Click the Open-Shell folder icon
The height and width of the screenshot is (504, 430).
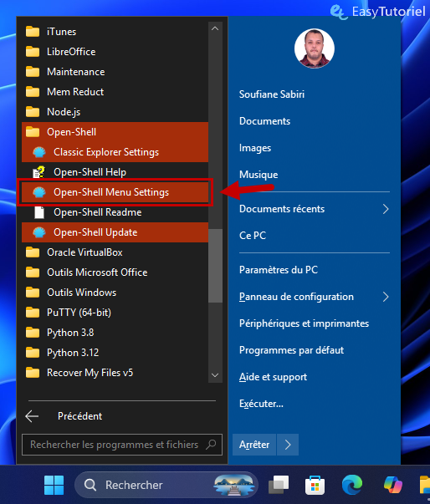(33, 132)
